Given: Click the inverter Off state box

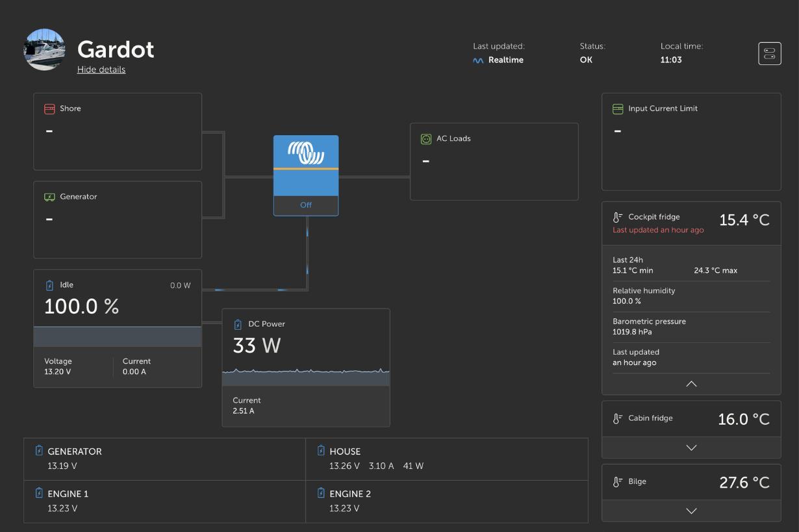Looking at the screenshot, I should click(306, 205).
